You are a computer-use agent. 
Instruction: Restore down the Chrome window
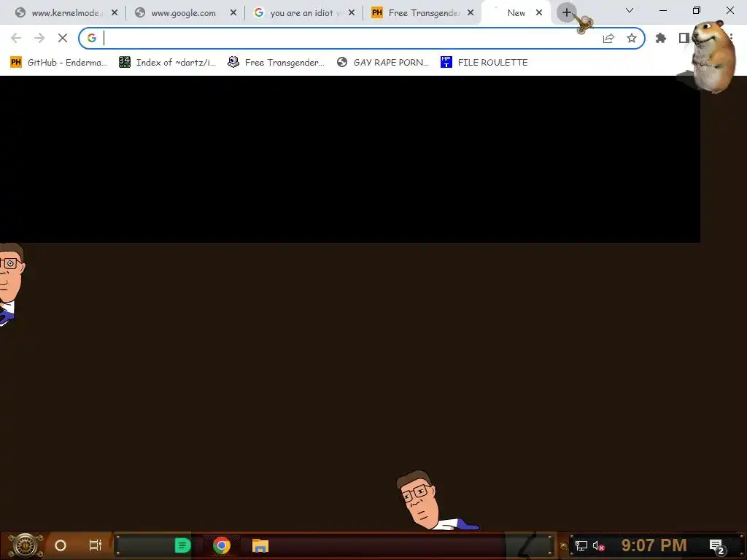[697, 10]
